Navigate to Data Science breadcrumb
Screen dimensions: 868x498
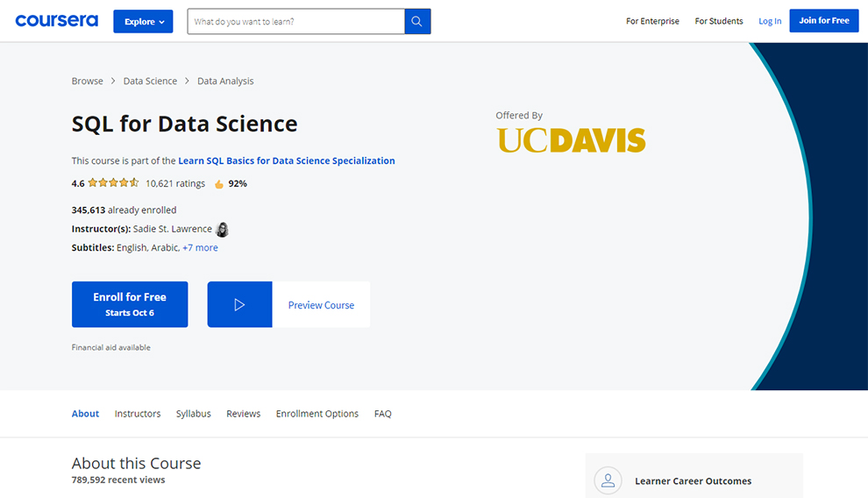point(150,82)
